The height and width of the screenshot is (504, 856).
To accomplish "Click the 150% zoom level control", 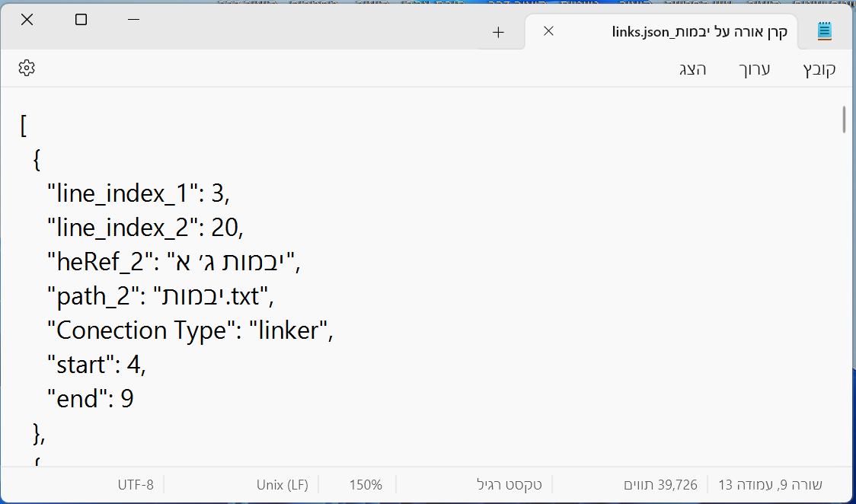I will pyautogui.click(x=366, y=485).
